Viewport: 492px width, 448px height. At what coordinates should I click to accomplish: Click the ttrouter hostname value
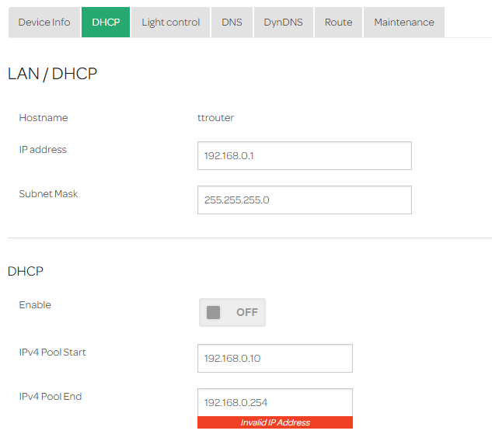click(216, 118)
